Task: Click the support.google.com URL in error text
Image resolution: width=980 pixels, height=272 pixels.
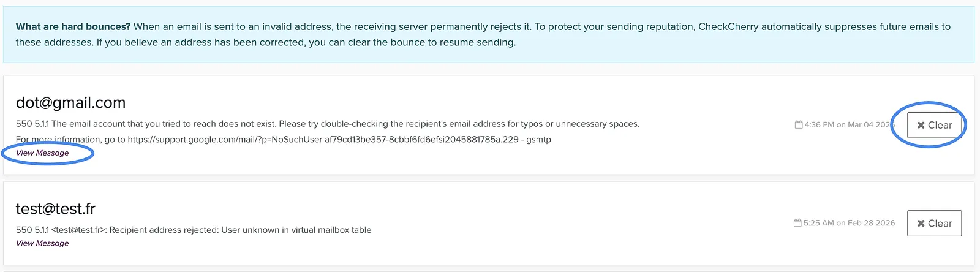Action: pyautogui.click(x=225, y=140)
